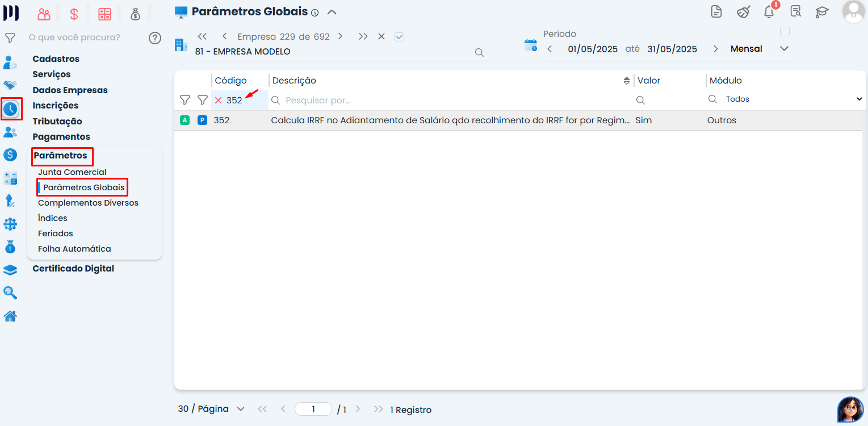Open the red calculator shortcut icon

(x=104, y=14)
